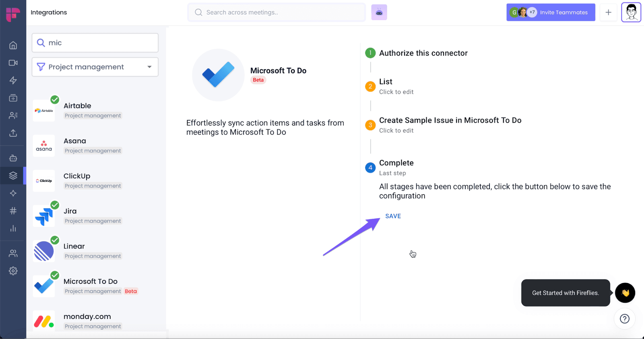Click the funnel filter icon

tap(41, 67)
